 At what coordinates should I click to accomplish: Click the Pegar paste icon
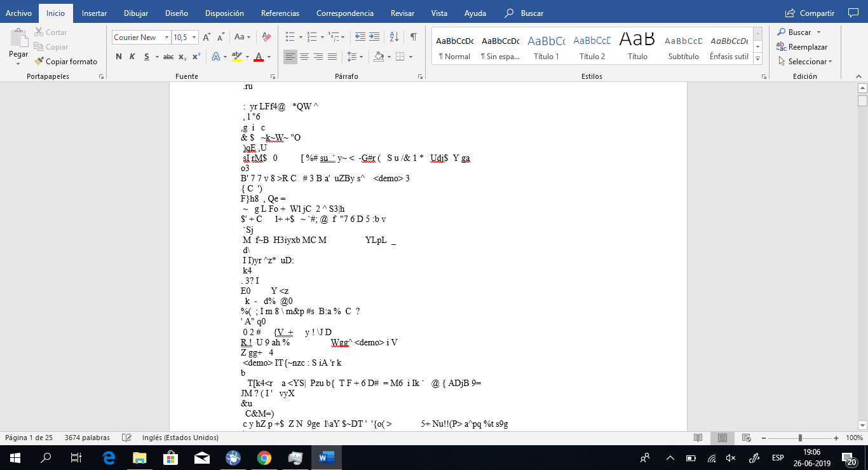pyautogui.click(x=18, y=36)
